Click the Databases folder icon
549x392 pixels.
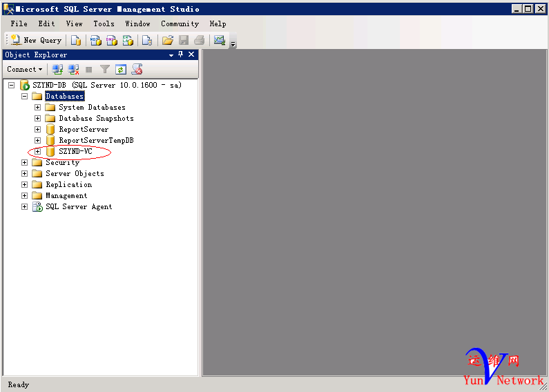(37, 96)
